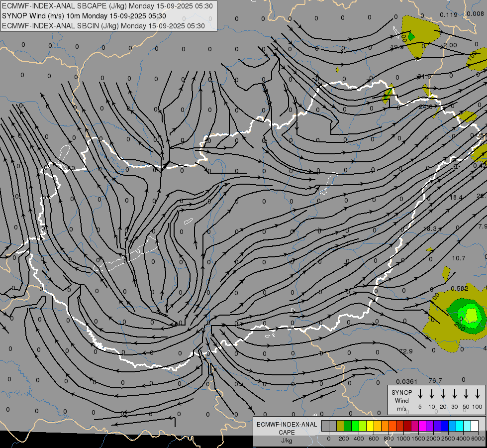Click the 72.9 value on the map
This screenshot has height=448, width=487.
pos(406,351)
